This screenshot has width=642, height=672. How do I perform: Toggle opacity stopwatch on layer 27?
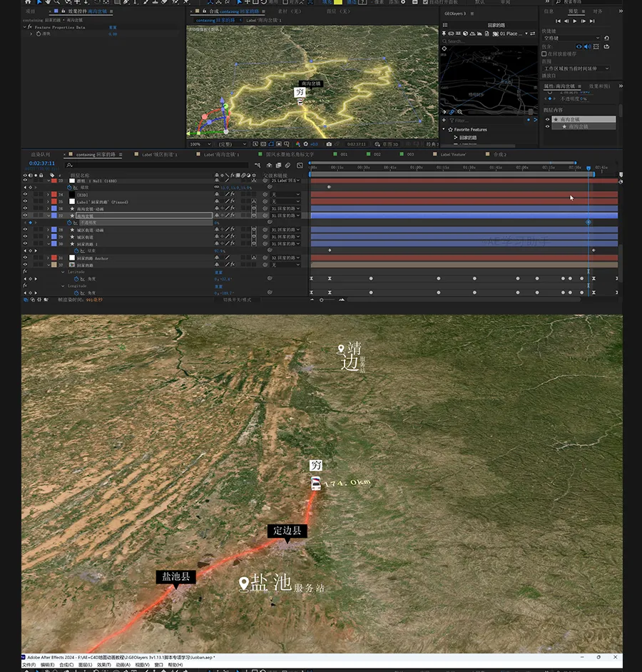click(69, 223)
